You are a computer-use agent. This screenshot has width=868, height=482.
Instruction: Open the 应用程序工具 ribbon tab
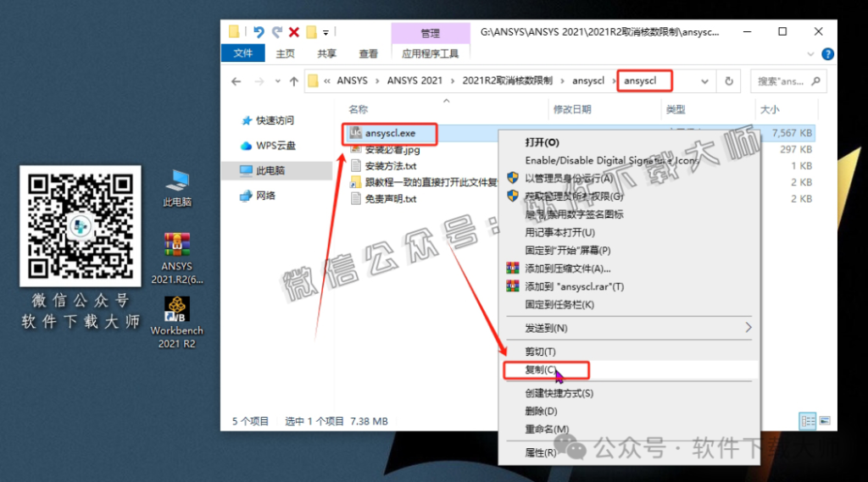(x=430, y=53)
